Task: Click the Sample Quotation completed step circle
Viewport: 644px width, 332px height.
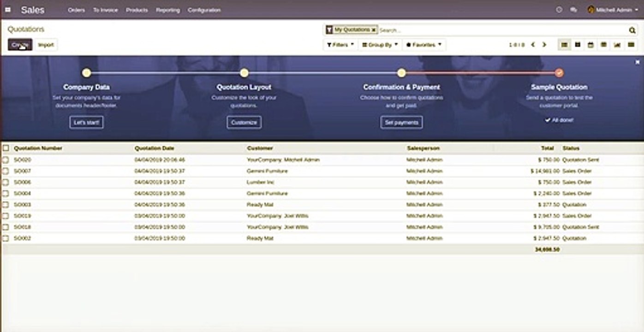Action: pos(559,73)
